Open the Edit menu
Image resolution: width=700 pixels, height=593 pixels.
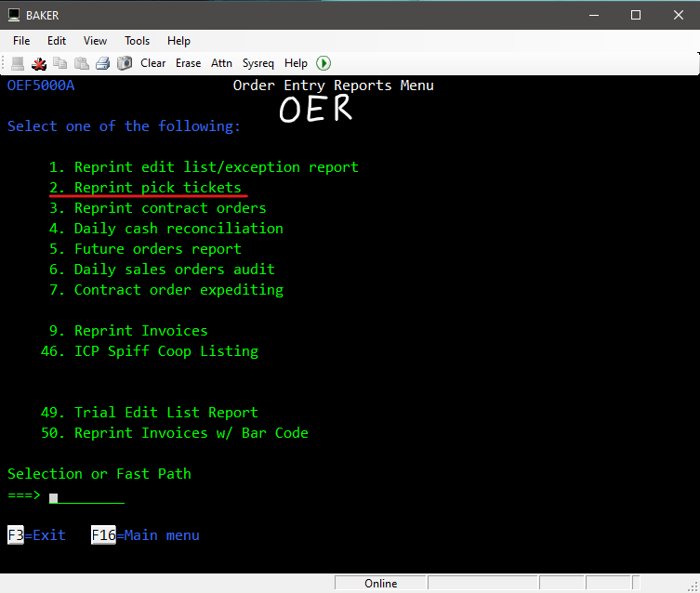[x=57, y=41]
